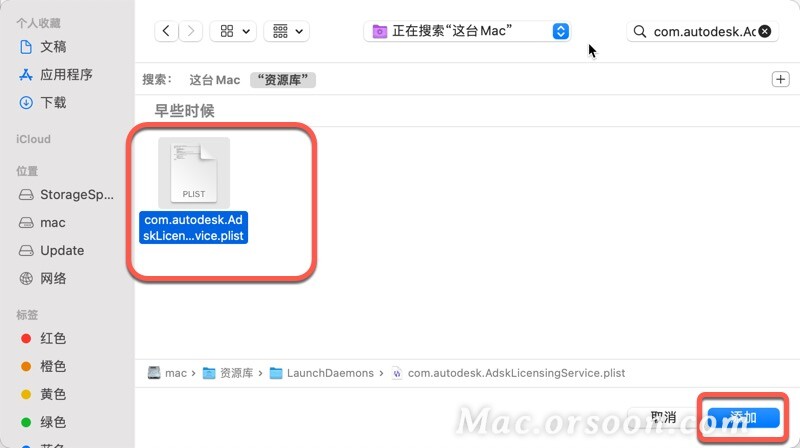Open the group-by view options dropdown
Screen dimensions: 800x448
tap(287, 31)
